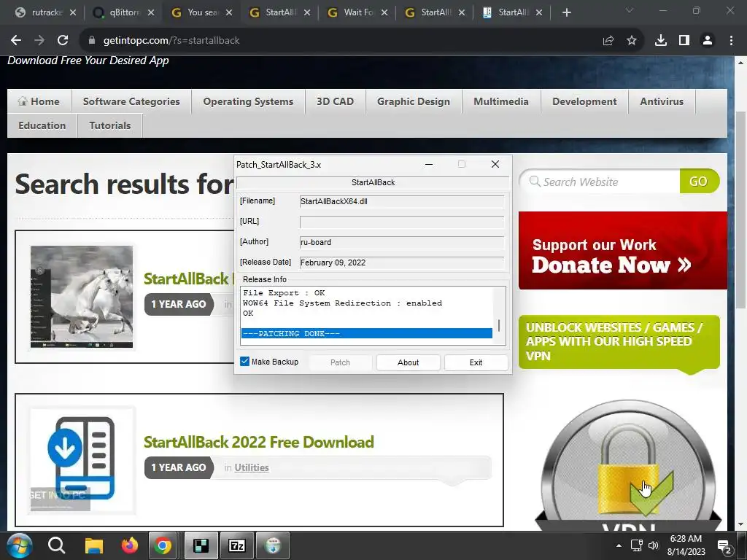Open the Education menu item

click(x=42, y=125)
